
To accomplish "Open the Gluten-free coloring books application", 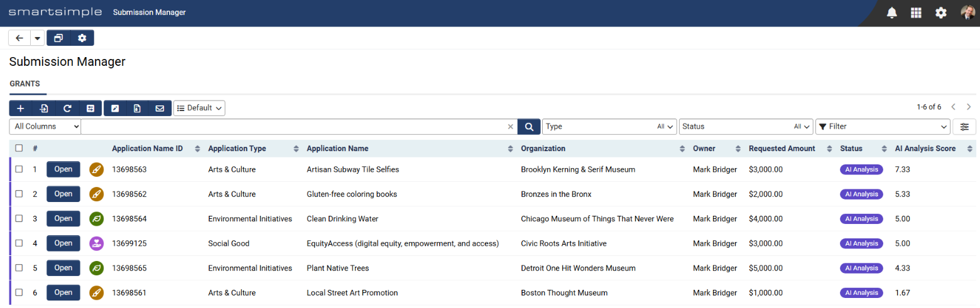I will coord(63,194).
